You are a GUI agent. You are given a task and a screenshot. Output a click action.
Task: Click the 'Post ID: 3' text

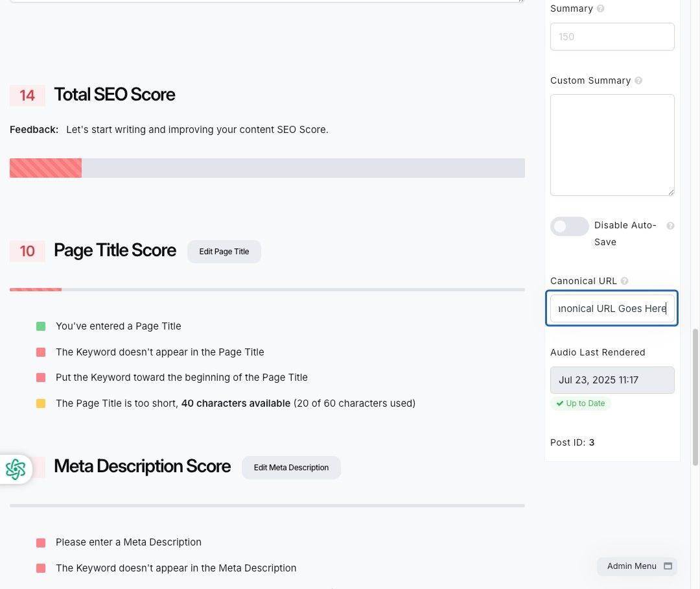(x=572, y=442)
